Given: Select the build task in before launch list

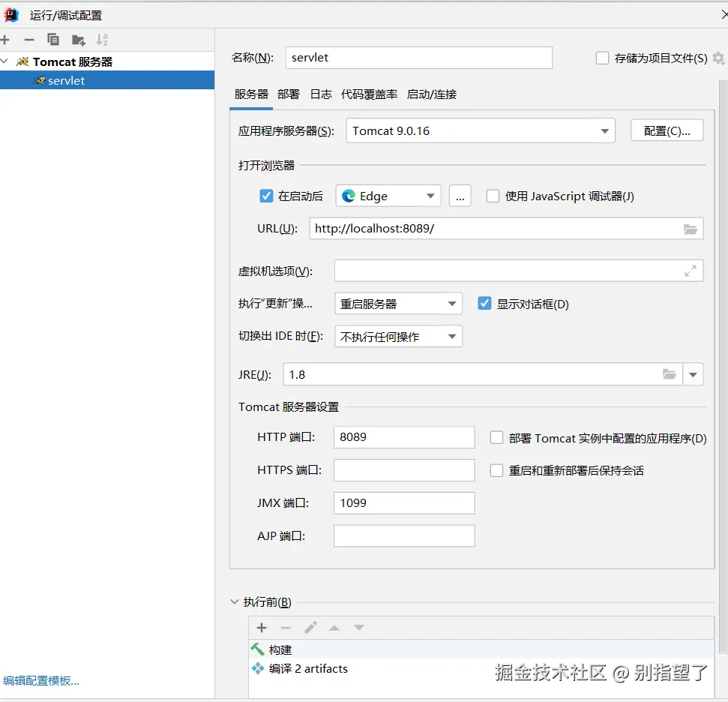Looking at the screenshot, I should coord(481,649).
